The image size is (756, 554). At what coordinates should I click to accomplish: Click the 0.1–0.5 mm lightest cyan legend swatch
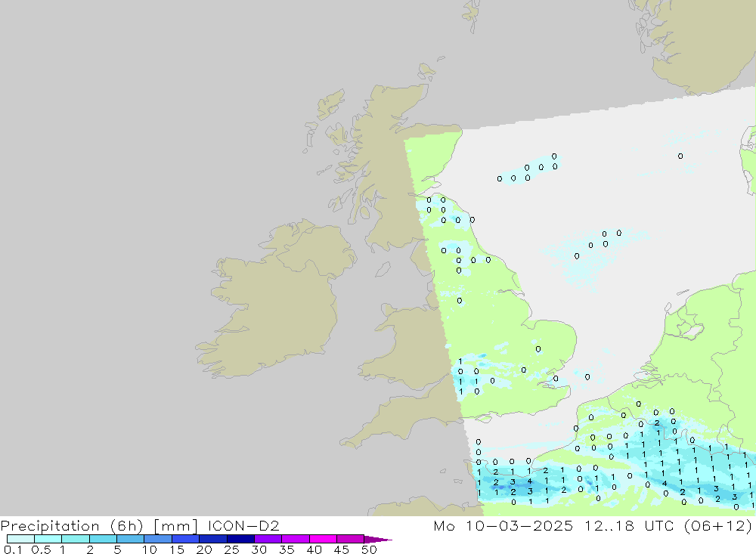(x=20, y=539)
